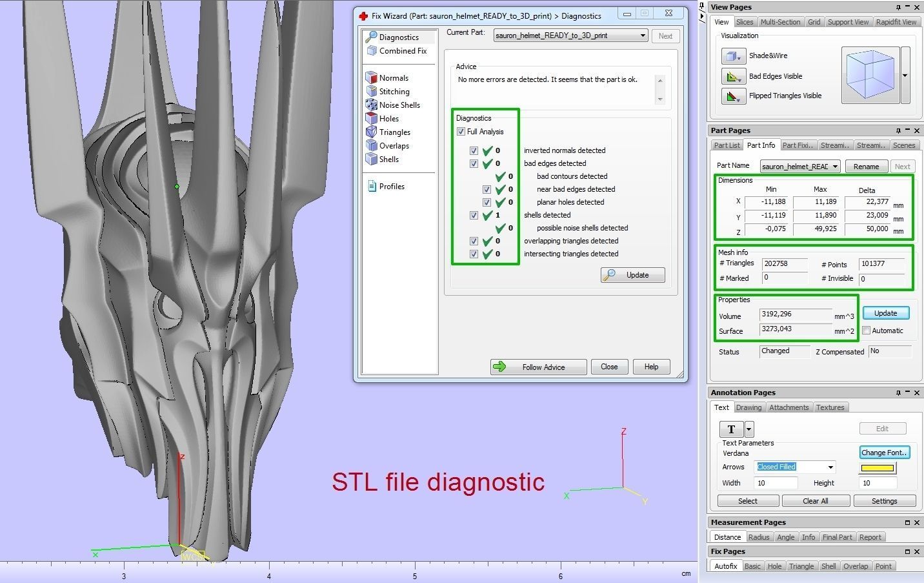
Task: Select Normals fix icon
Action: tap(371, 77)
